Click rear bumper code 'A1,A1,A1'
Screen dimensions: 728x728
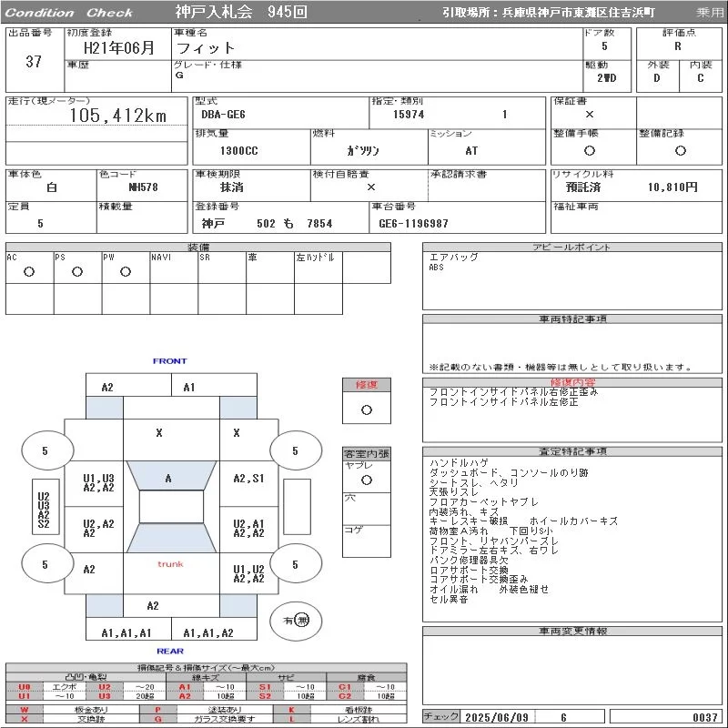click(126, 633)
